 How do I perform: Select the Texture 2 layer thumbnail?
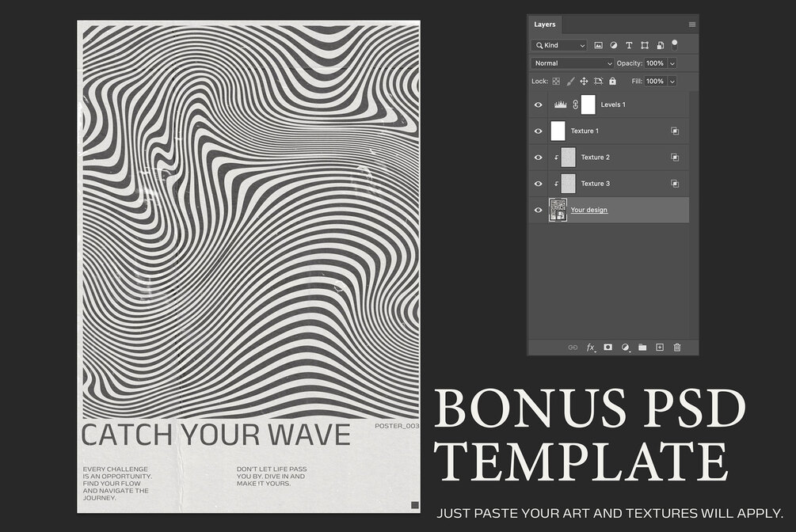click(568, 158)
